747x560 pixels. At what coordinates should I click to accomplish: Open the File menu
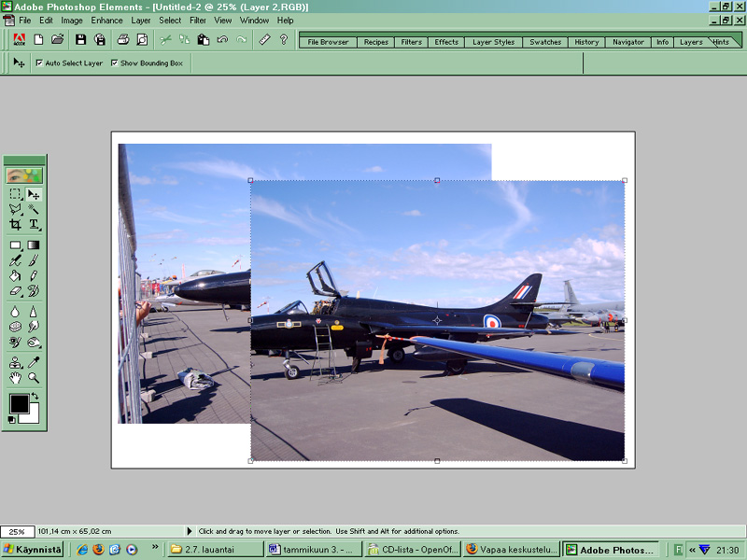coord(25,21)
